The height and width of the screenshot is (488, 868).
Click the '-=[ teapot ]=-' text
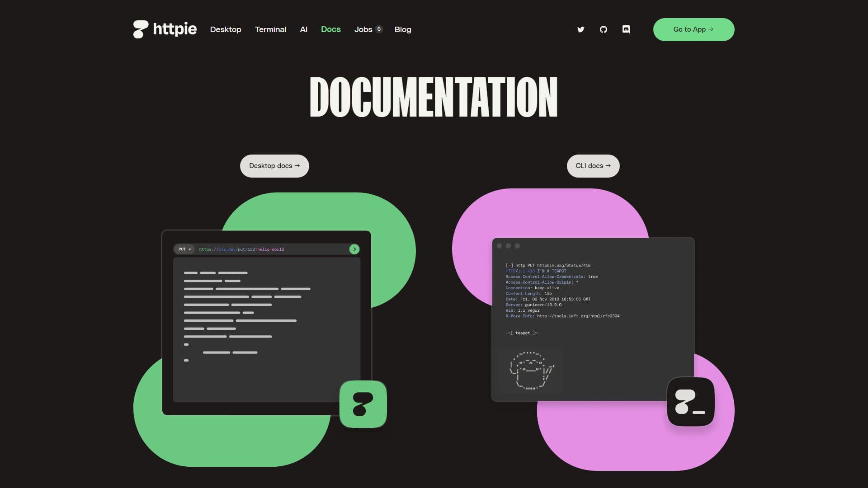(x=523, y=333)
